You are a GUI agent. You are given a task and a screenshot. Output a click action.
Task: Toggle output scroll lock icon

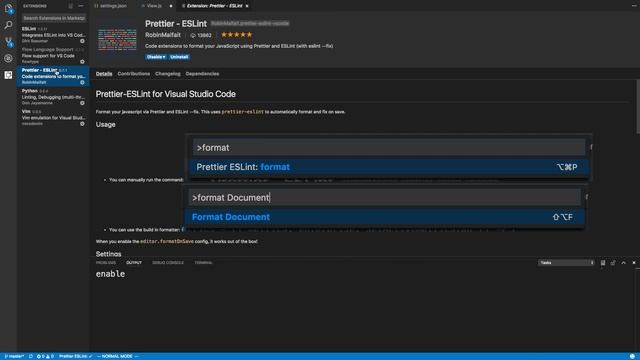point(613,263)
